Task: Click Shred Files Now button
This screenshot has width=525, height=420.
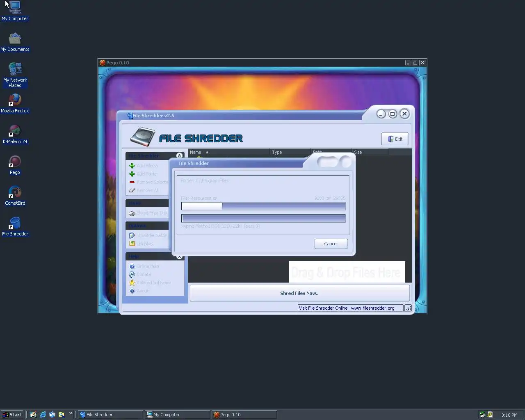Action: (299, 293)
